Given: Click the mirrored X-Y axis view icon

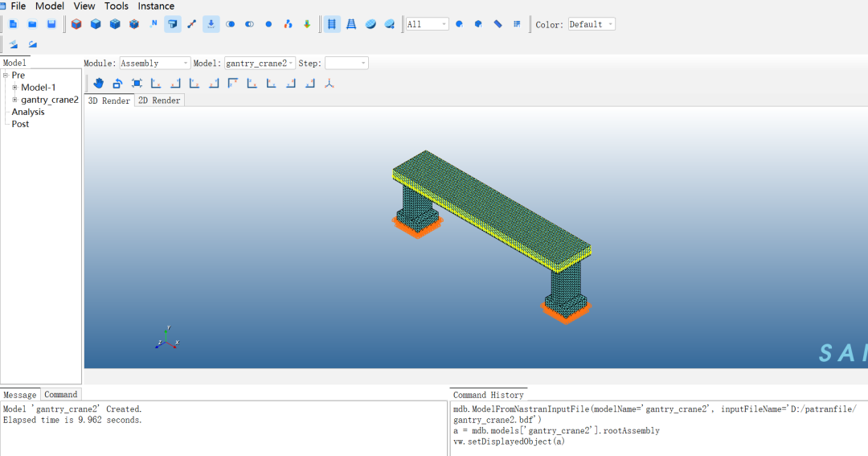Looking at the screenshot, I should click(175, 83).
